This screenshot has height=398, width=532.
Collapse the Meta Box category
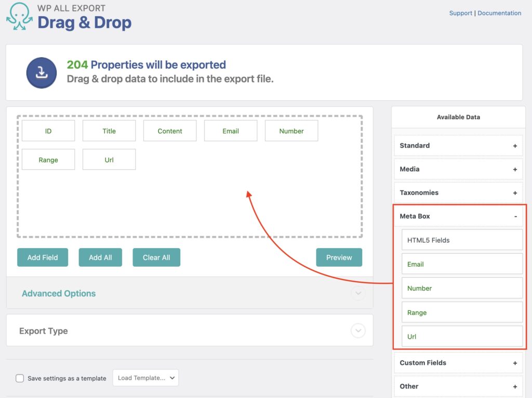515,216
